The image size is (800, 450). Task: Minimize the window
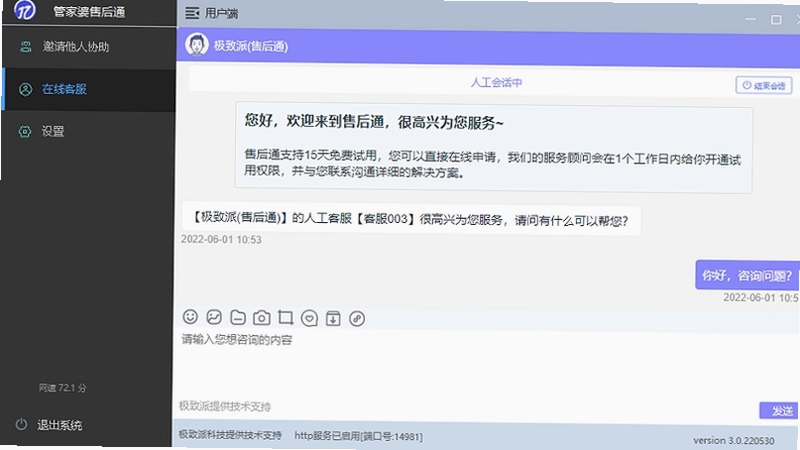point(750,19)
